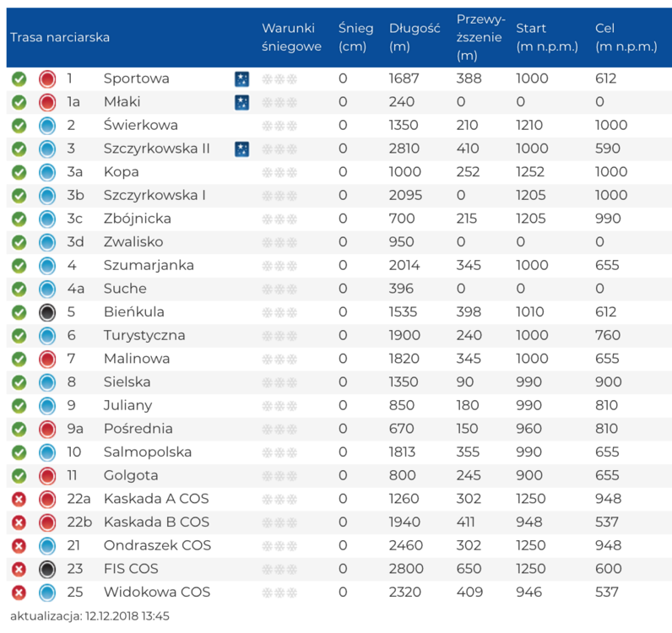Click the 1687 length value for Sportowa
The height and width of the screenshot is (633, 672).
[404, 78]
